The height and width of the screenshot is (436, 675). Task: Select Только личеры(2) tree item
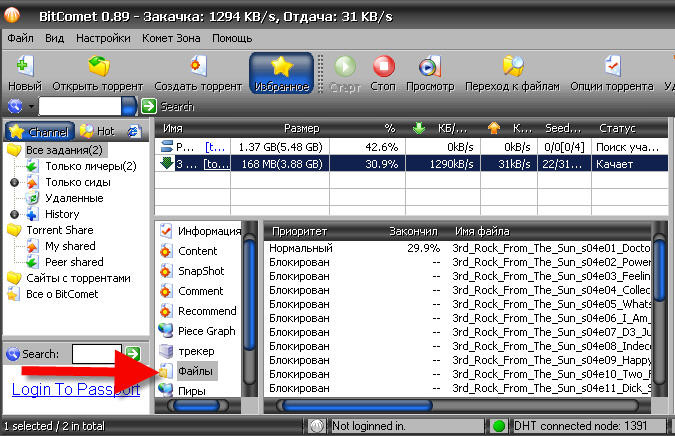[x=91, y=166]
